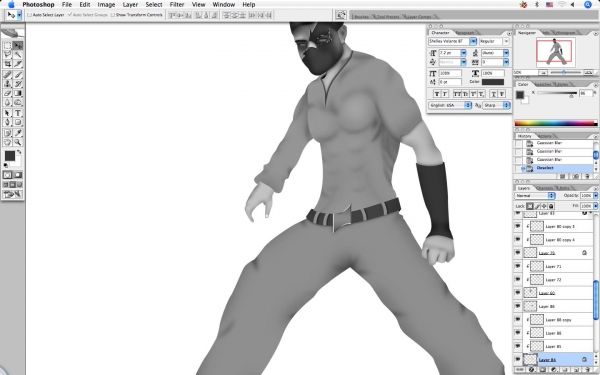Select the Zoom tool
The height and width of the screenshot is (375, 600).
[x=18, y=142]
